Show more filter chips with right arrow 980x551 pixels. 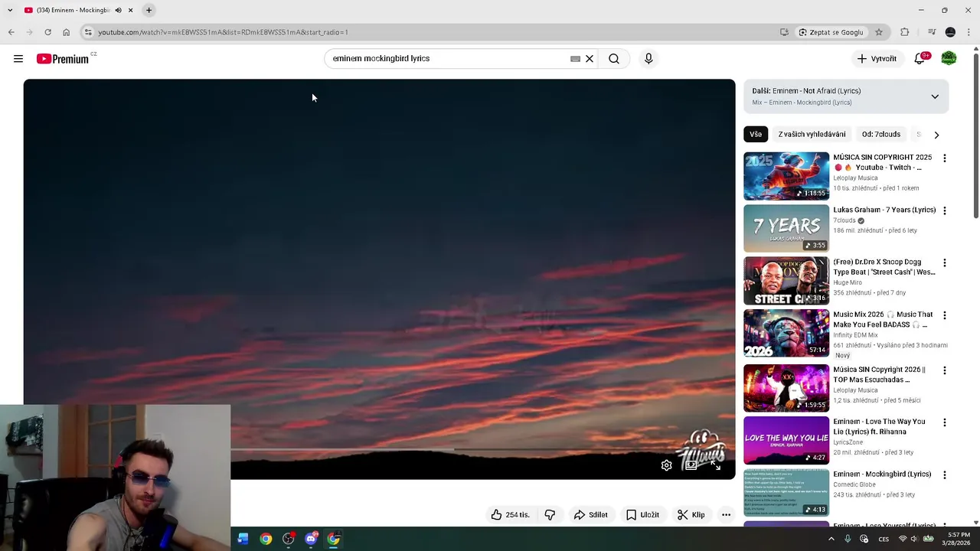[x=936, y=135]
